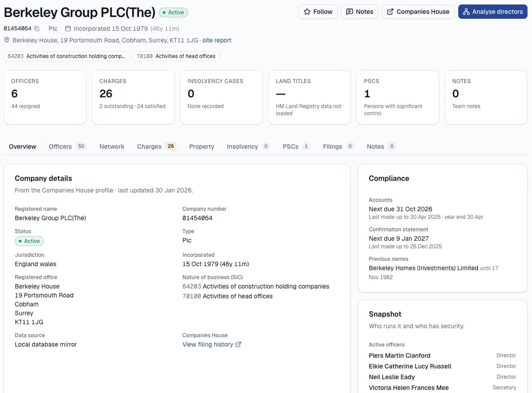This screenshot has height=393, width=532.
Task: Select officer Neil Leslie Eady
Action: [x=392, y=377]
